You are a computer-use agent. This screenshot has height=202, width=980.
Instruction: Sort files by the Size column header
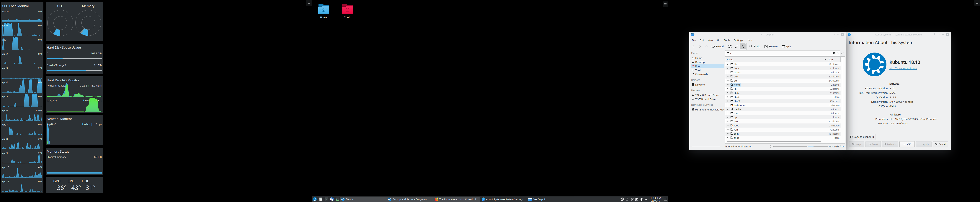tap(834, 59)
